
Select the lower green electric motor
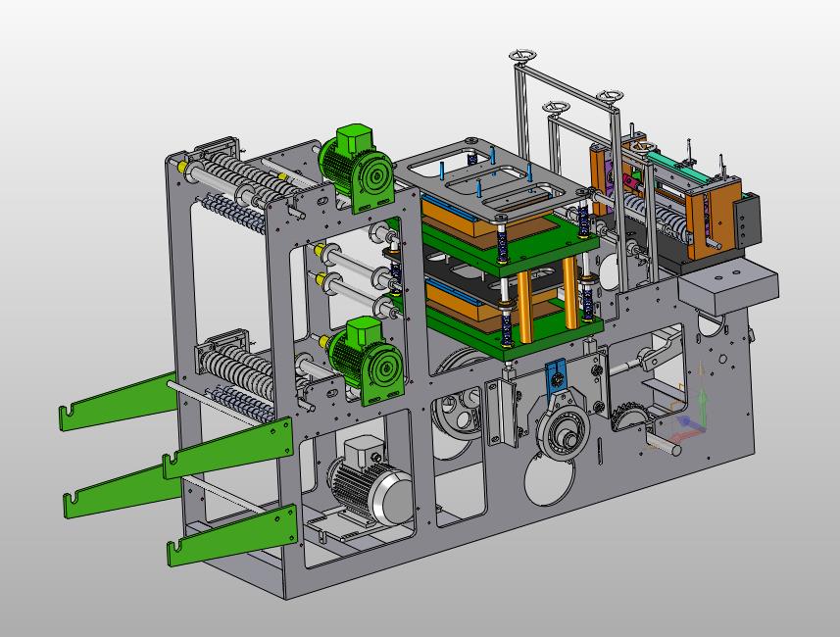tap(367, 361)
